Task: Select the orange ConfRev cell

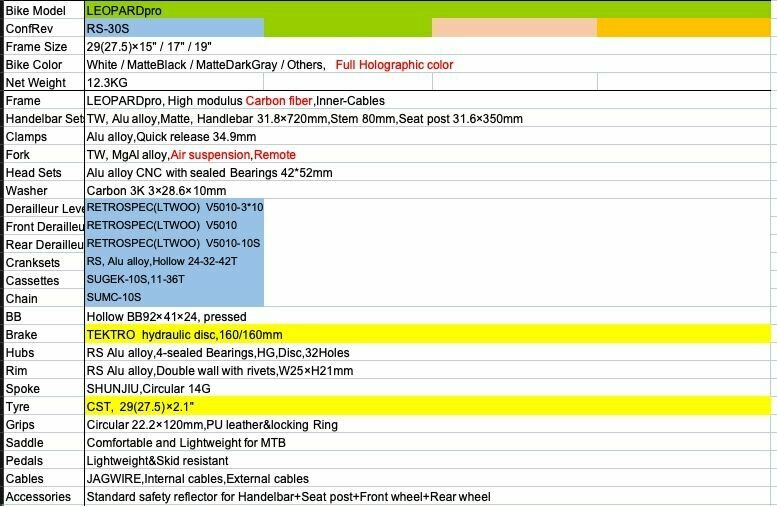Action: (684, 28)
